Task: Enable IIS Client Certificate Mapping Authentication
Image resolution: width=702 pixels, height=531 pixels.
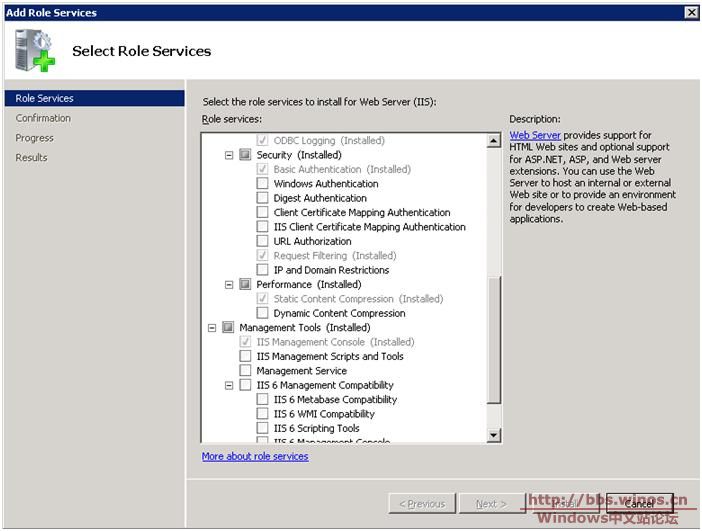Action: [262, 227]
